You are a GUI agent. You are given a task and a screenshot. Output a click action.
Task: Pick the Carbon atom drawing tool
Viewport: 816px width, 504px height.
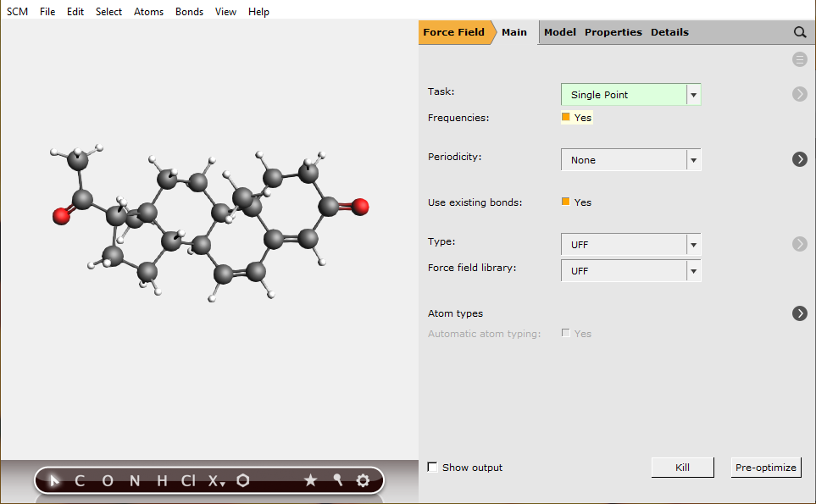pos(80,480)
